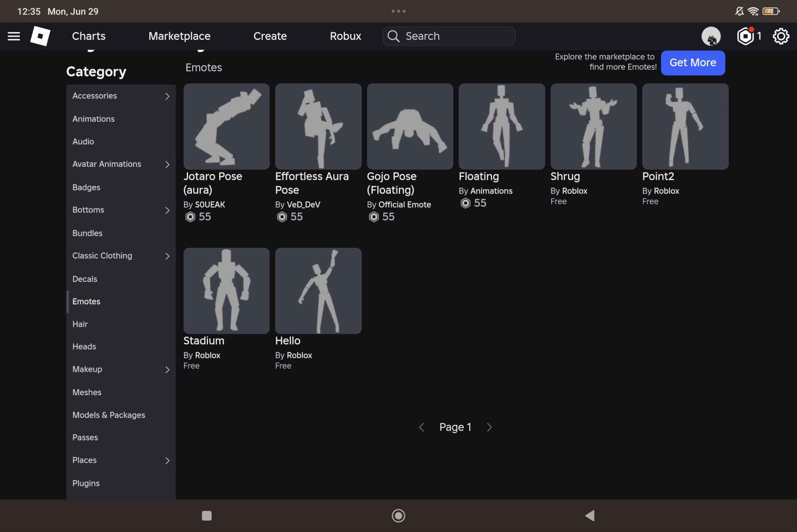Tap the three-dot handle at top center

(x=398, y=11)
